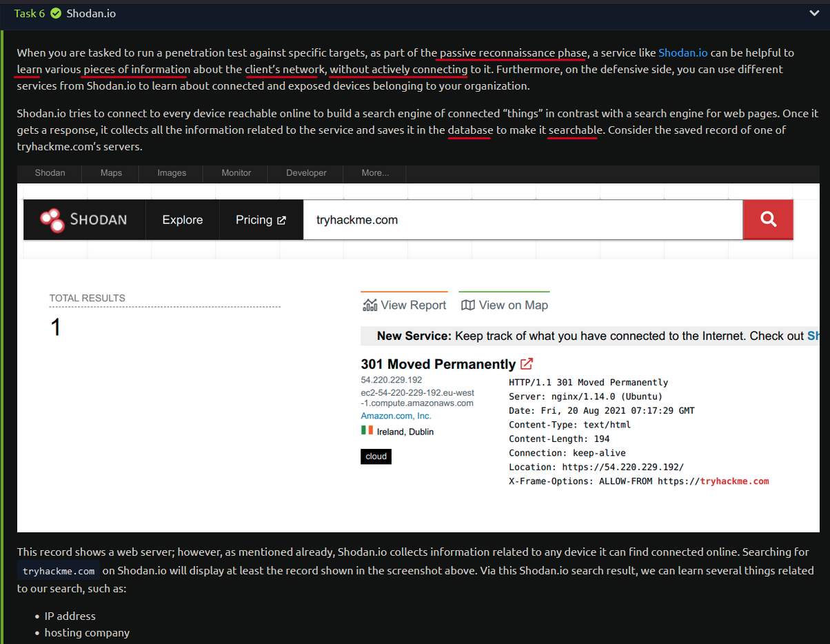Click Ireland, Dublin location text
The height and width of the screenshot is (644, 830).
(x=405, y=432)
